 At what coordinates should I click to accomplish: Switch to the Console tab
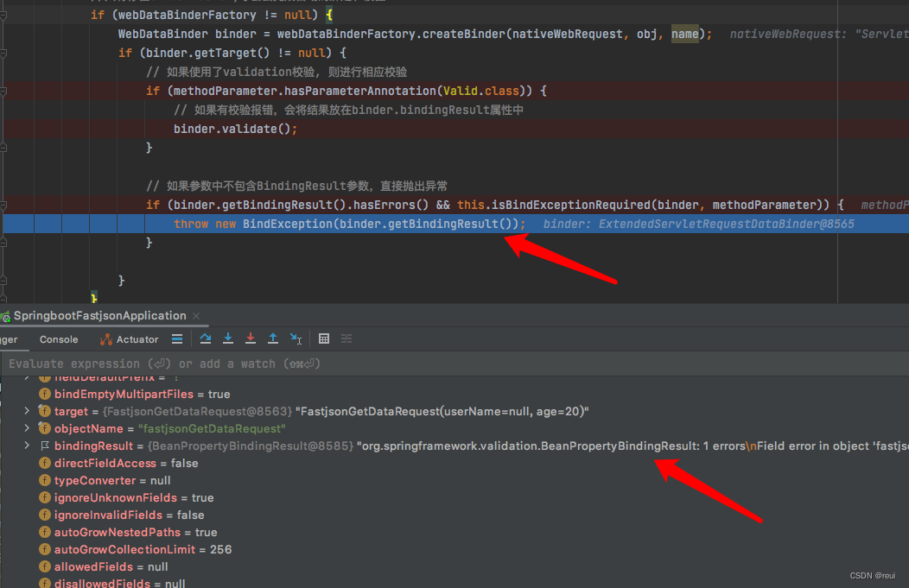pyautogui.click(x=59, y=339)
